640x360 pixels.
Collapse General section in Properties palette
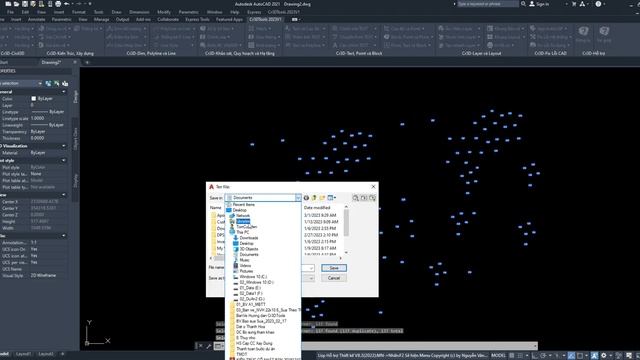click(x=64, y=92)
